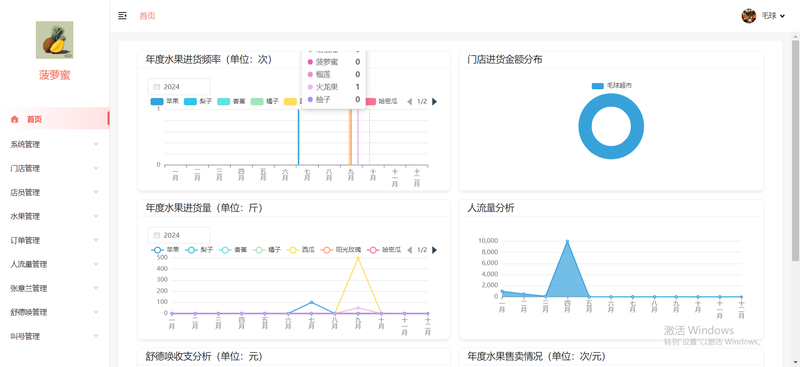Open the 毛球 user dropdown arrow
This screenshot has height=367, width=800.
coord(782,16)
